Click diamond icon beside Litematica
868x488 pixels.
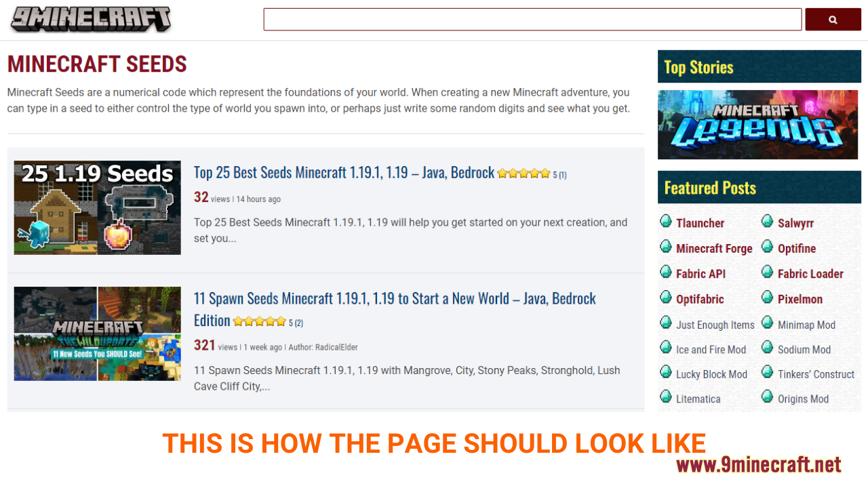pos(666,397)
